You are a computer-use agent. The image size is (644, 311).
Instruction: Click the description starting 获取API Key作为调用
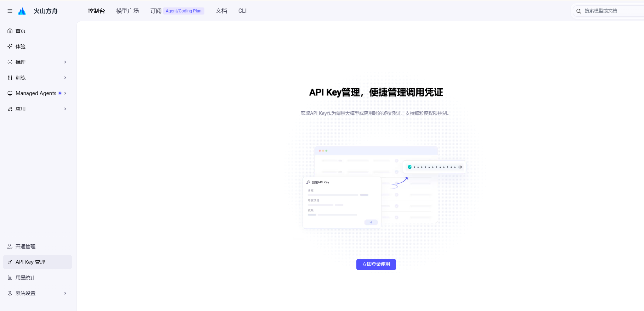pos(376,113)
